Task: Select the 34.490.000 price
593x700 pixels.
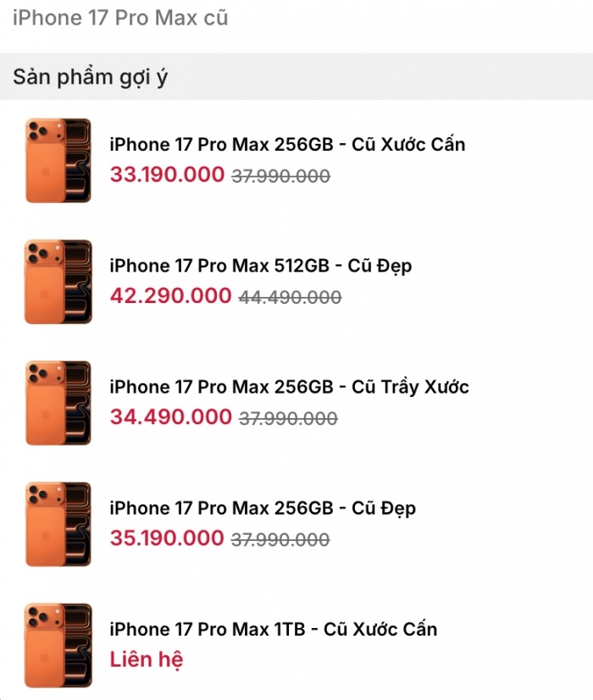Action: (170, 416)
